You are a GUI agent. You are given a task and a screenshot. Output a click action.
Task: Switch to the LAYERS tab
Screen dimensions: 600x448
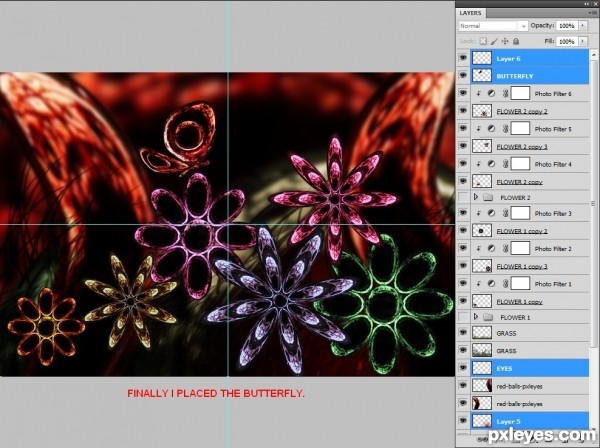(x=470, y=13)
